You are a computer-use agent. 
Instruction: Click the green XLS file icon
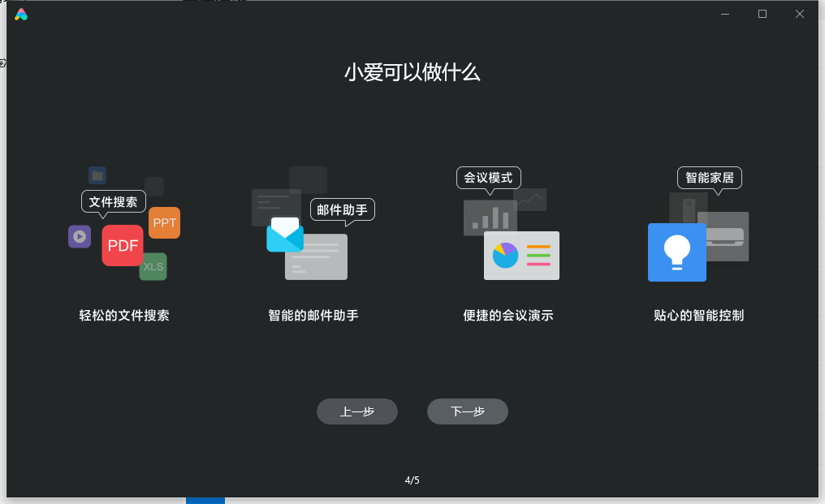click(x=153, y=266)
